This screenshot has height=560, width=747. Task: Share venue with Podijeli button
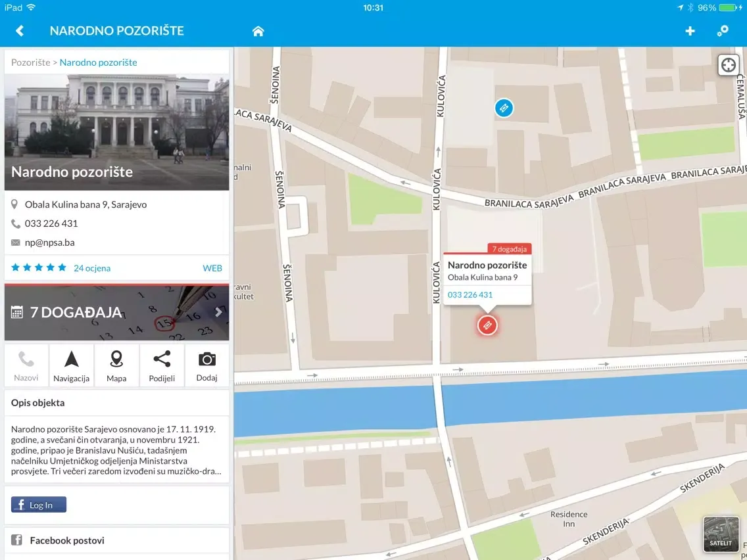pos(162,365)
